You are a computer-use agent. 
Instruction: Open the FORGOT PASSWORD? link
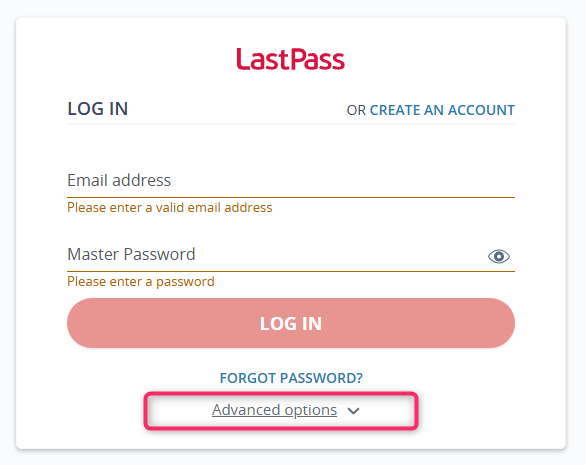[291, 378]
